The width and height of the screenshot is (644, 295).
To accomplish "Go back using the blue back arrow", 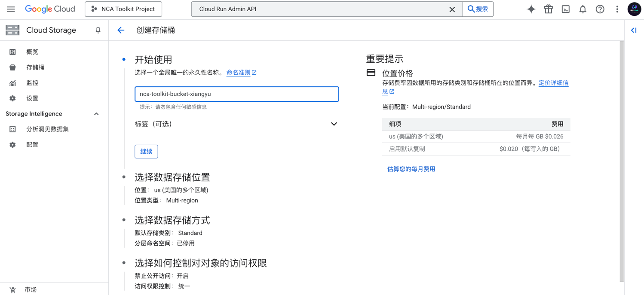I will pyautogui.click(x=121, y=30).
